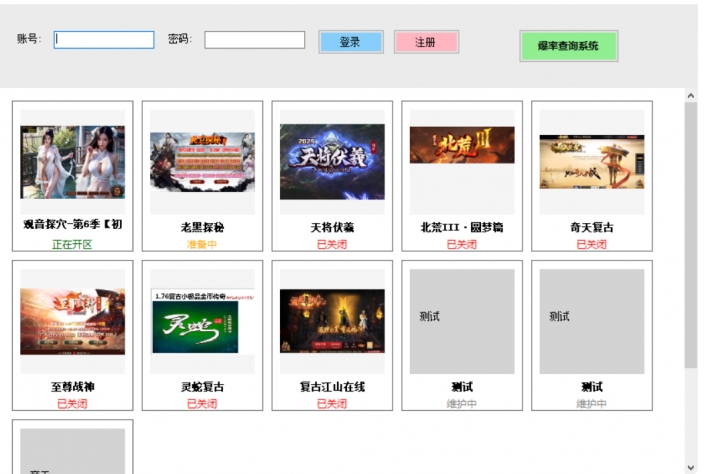Click 已关闭 status under 天将伏羲

click(332, 245)
